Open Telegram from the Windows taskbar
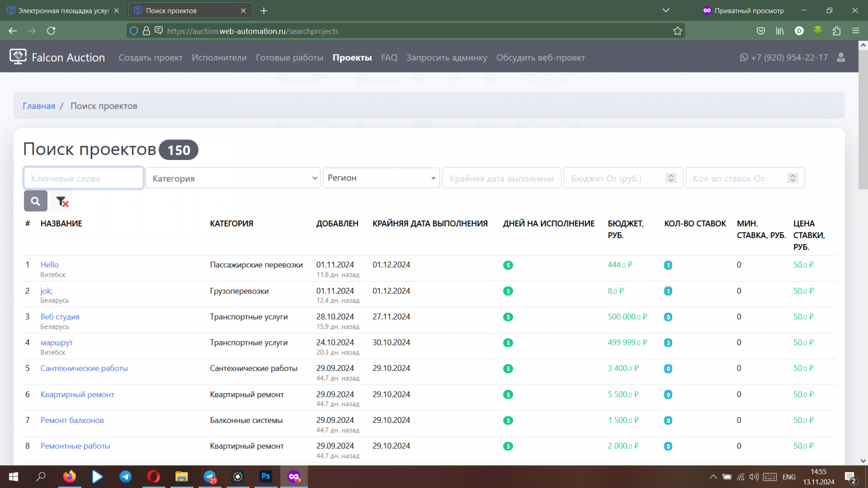Viewport: 868px width, 488px height. (125, 477)
